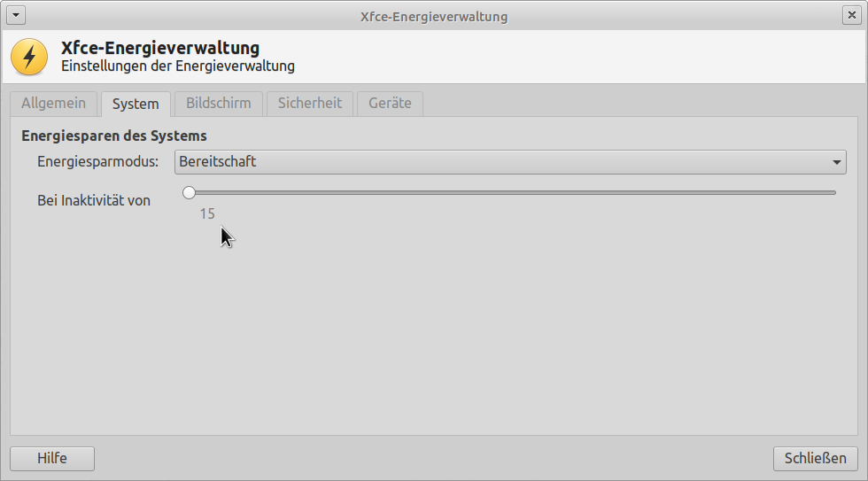868x481 pixels.
Task: Go to the Sicherheit tab
Action: tap(310, 104)
